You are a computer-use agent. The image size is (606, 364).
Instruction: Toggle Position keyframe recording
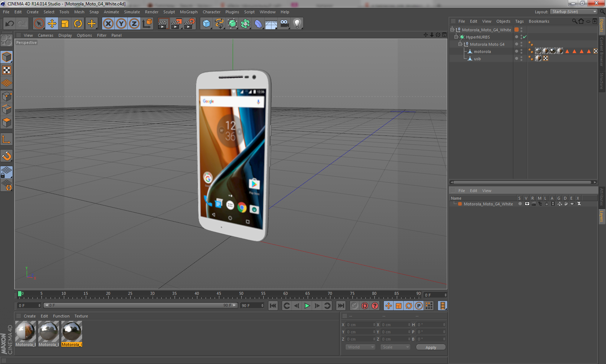pos(388,306)
